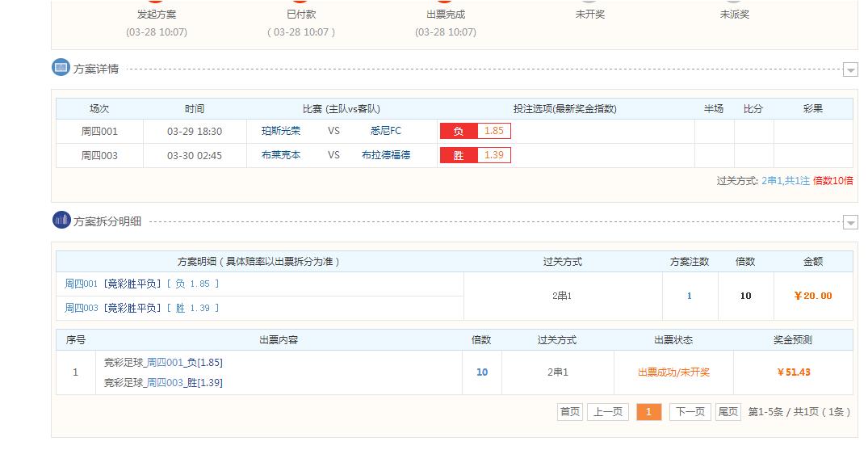Viewport: 868px width, 450px height.
Task: Click the 比赛 (主队vs客队) column header
Action: pos(342,109)
